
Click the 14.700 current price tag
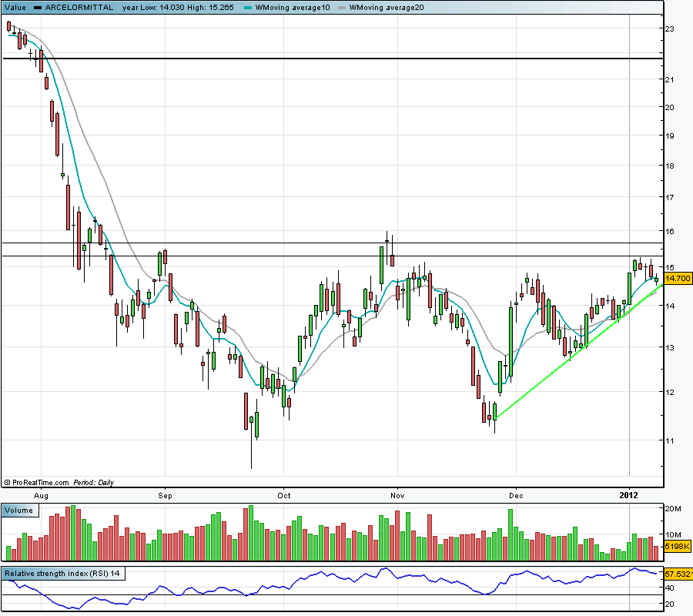[x=678, y=279]
